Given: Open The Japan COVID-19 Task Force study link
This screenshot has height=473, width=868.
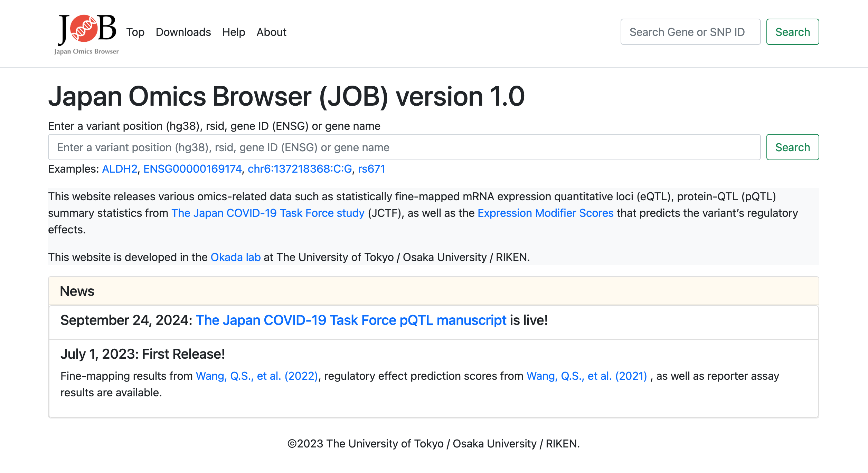Looking at the screenshot, I should [x=268, y=213].
